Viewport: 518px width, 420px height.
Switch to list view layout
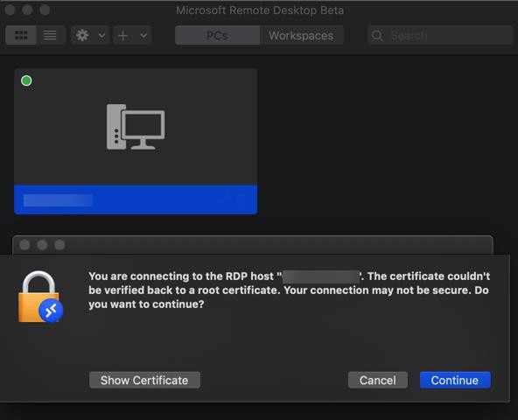click(x=50, y=35)
